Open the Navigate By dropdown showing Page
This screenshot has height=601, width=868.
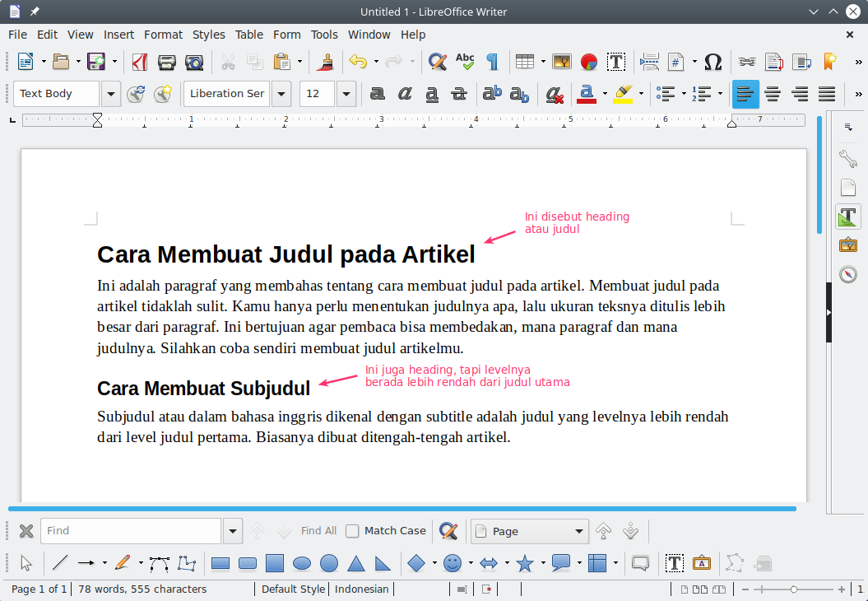click(529, 530)
